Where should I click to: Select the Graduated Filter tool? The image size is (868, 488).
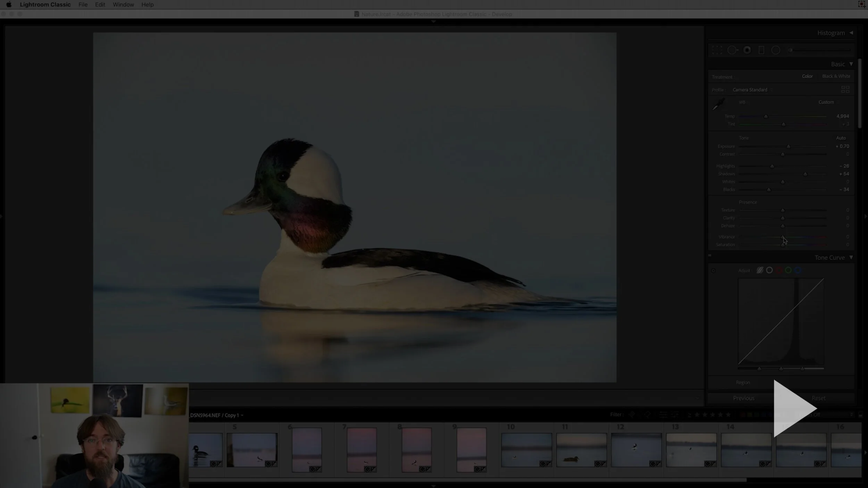[x=761, y=50]
